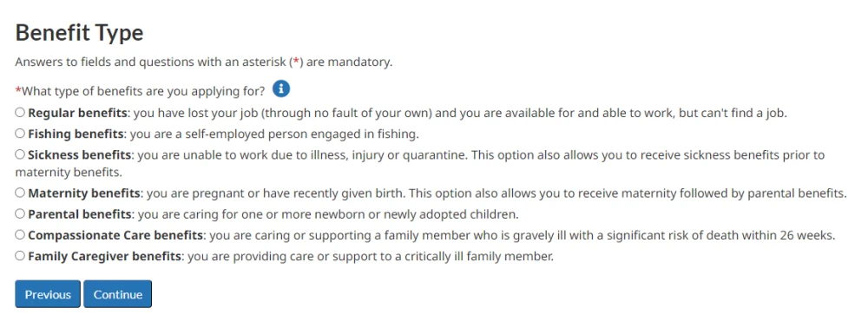Click the mandatory fields asterisk notice text

click(204, 62)
